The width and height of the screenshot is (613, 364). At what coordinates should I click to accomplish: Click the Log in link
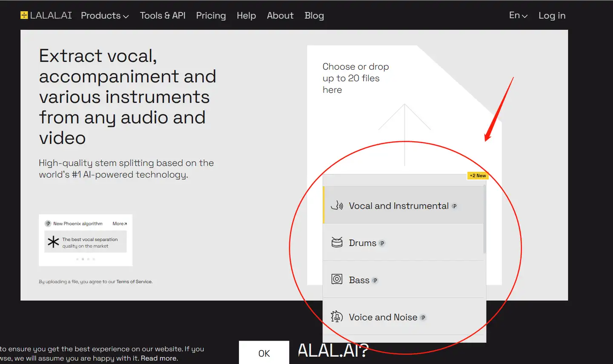pyautogui.click(x=552, y=16)
